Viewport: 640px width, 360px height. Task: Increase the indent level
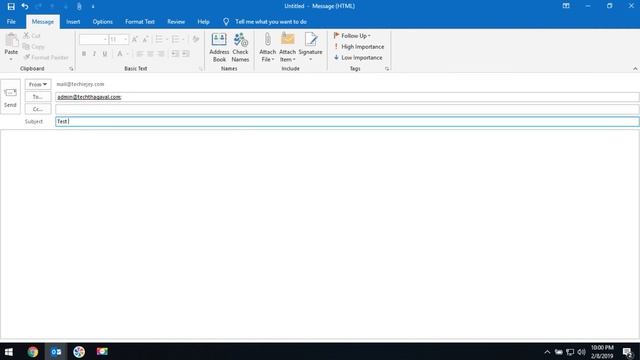[x=185, y=53]
